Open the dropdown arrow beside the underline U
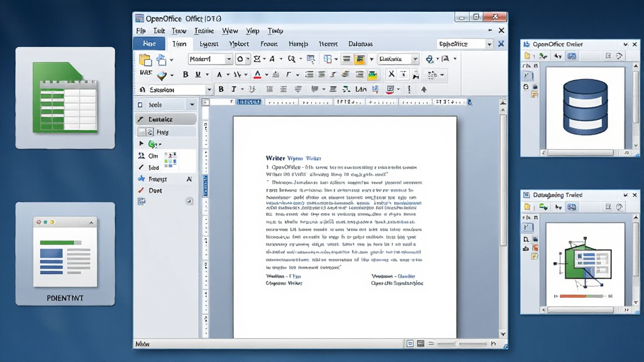Image resolution: width=644 pixels, height=362 pixels. coord(207,75)
